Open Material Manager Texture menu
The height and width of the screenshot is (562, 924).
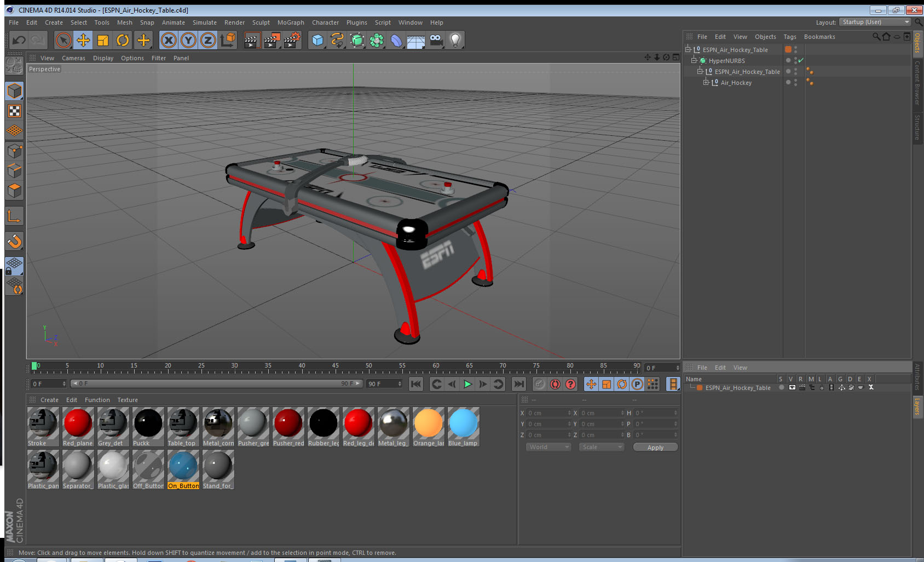128,400
